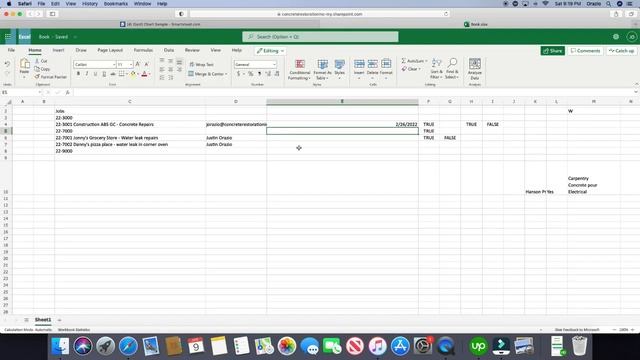
Task: Copy the selected cell
Action: (42, 69)
